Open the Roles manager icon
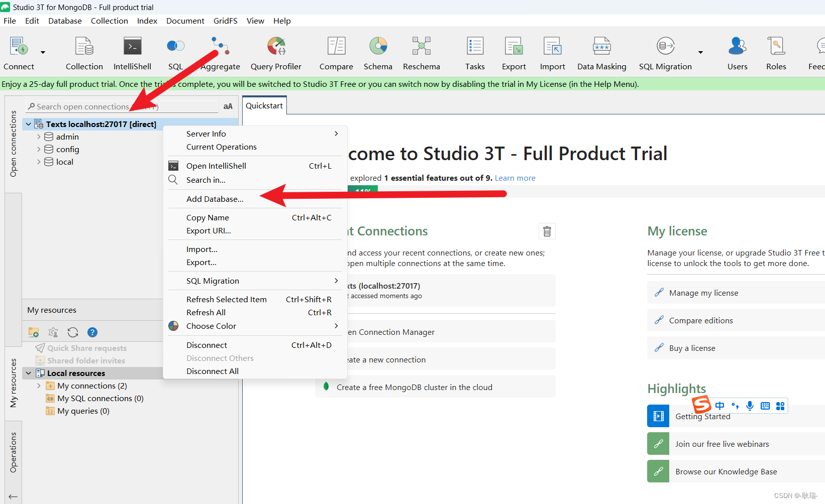The image size is (825, 504). pos(776,46)
